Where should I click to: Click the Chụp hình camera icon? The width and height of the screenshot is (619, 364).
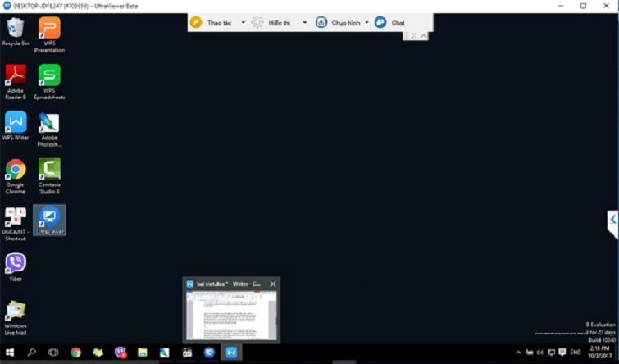[x=321, y=22]
